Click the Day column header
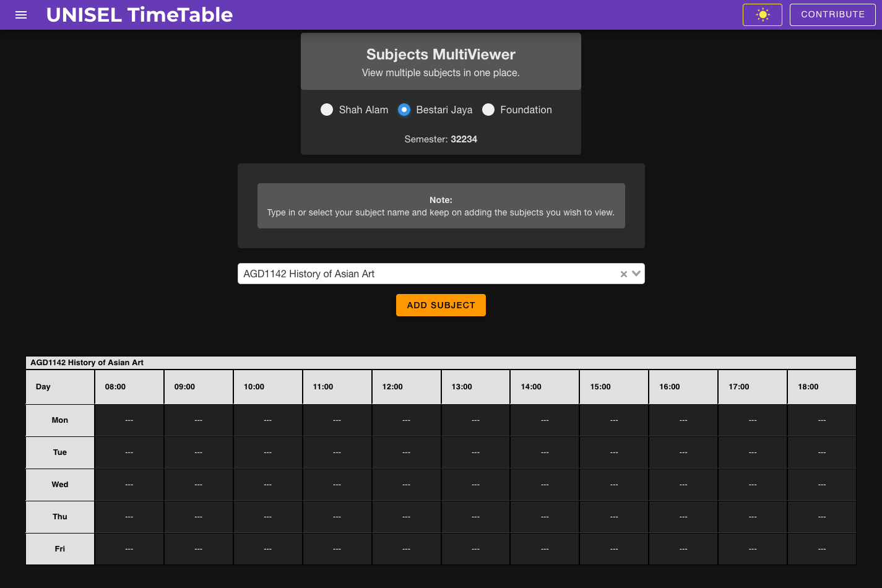The width and height of the screenshot is (882, 588). click(x=60, y=387)
